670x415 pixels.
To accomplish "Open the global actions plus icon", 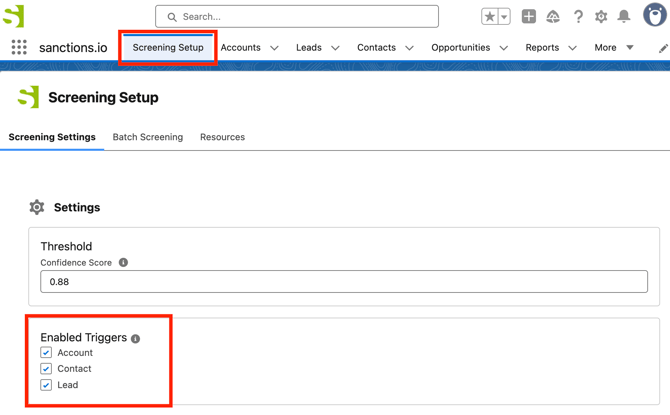I will (x=529, y=17).
